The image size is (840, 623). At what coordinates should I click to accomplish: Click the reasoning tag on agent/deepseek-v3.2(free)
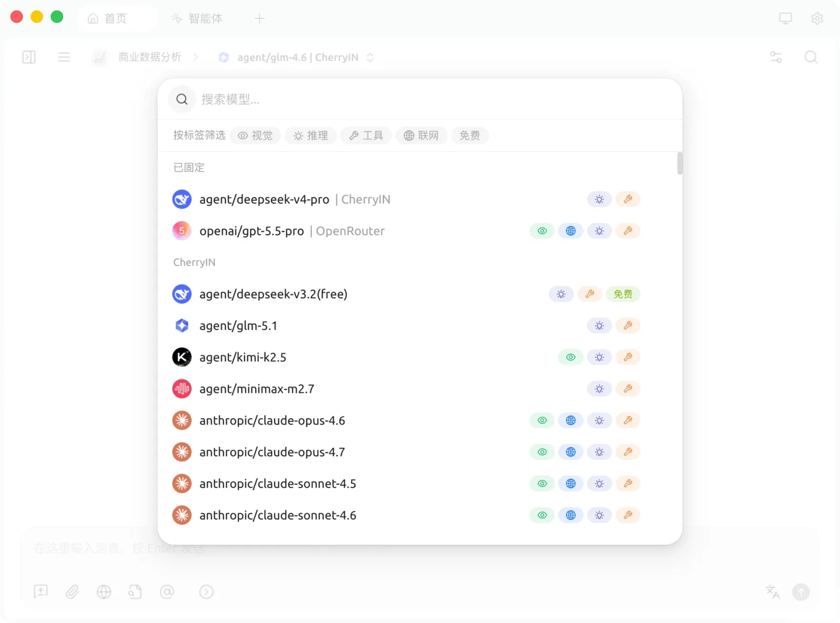tap(561, 294)
